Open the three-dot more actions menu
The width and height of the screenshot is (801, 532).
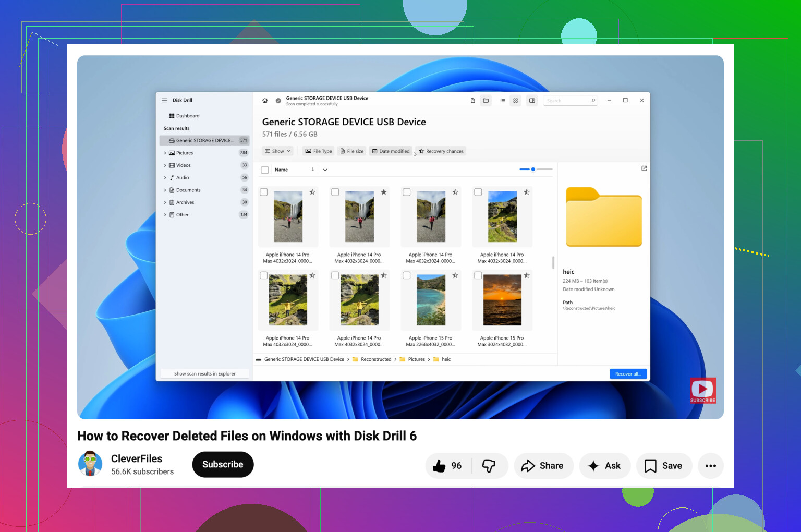tap(711, 466)
